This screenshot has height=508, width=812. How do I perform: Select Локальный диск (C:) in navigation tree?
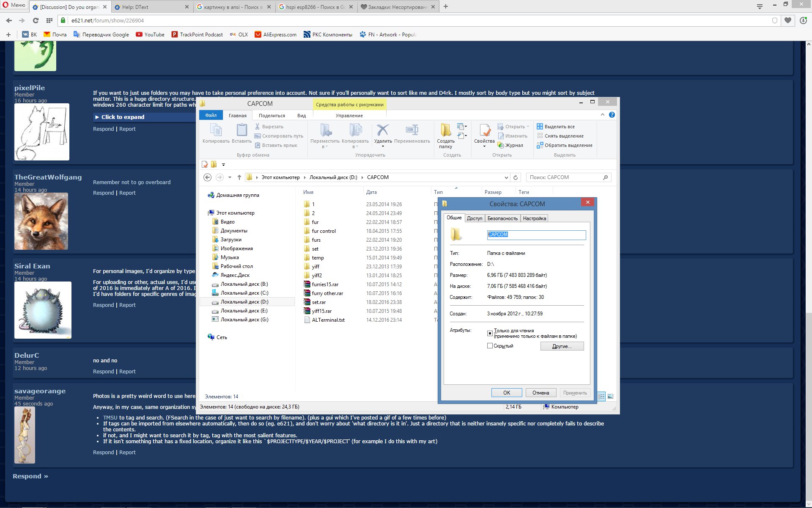[244, 293]
